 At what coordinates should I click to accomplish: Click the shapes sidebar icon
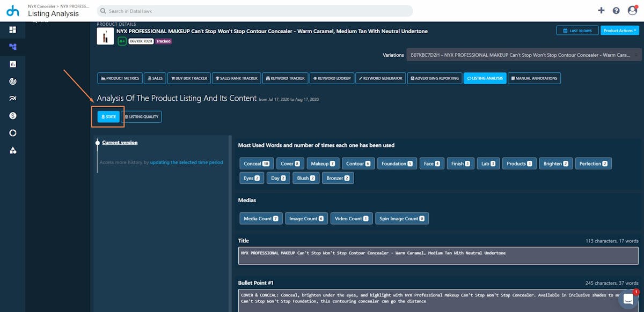tap(12, 150)
